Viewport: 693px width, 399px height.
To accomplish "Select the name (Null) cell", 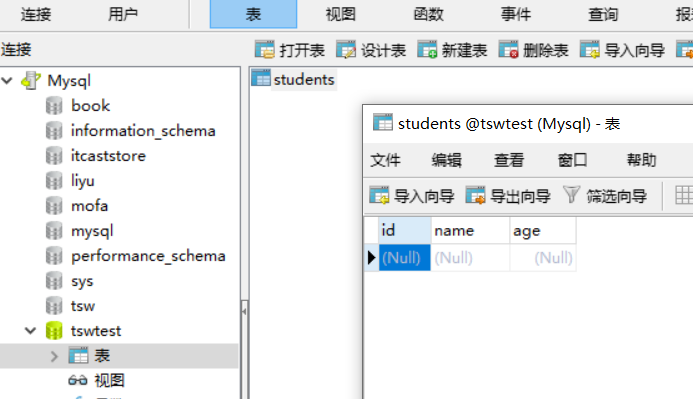I will (470, 258).
